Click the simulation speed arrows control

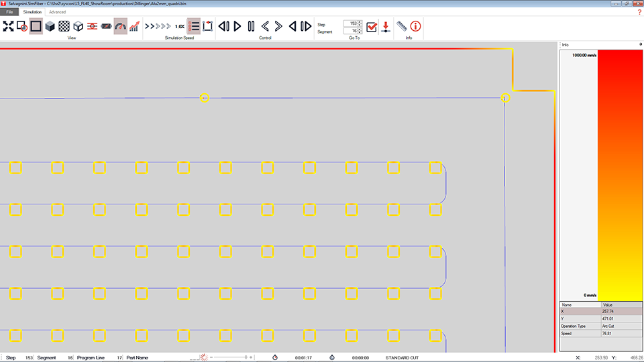point(158,26)
